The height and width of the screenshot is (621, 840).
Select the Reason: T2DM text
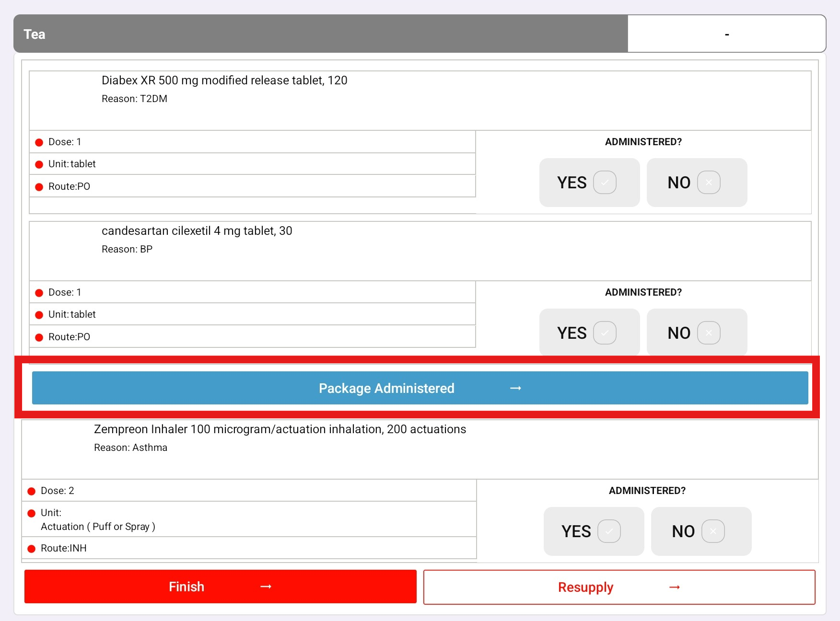coord(134,99)
